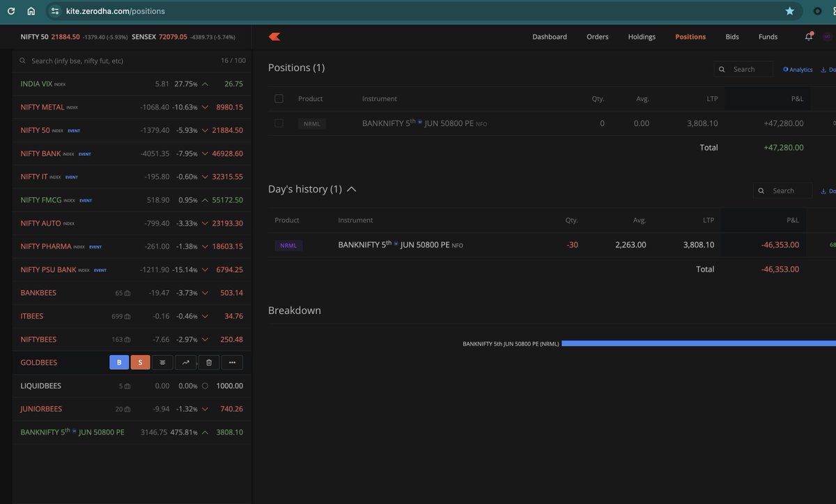
Task: Open site information icon in address bar
Action: (56, 11)
